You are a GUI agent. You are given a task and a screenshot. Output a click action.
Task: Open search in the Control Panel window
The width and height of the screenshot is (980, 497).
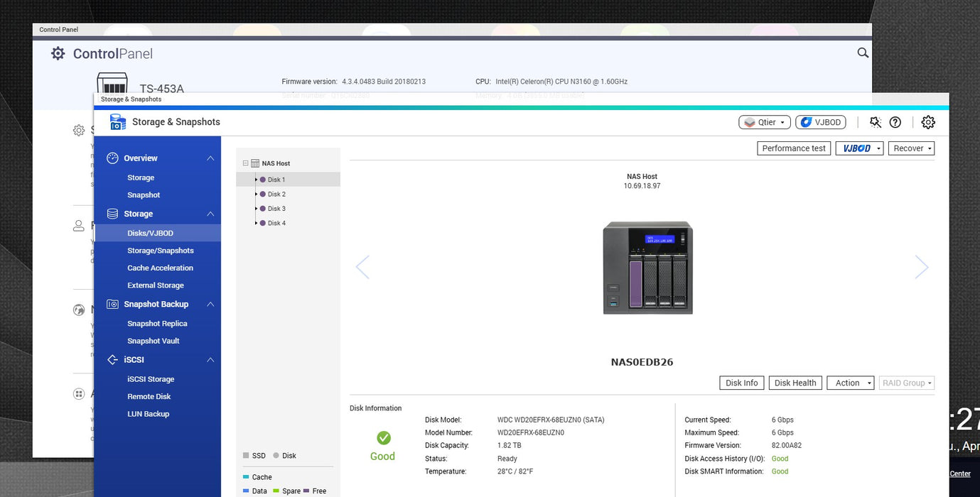(x=863, y=53)
